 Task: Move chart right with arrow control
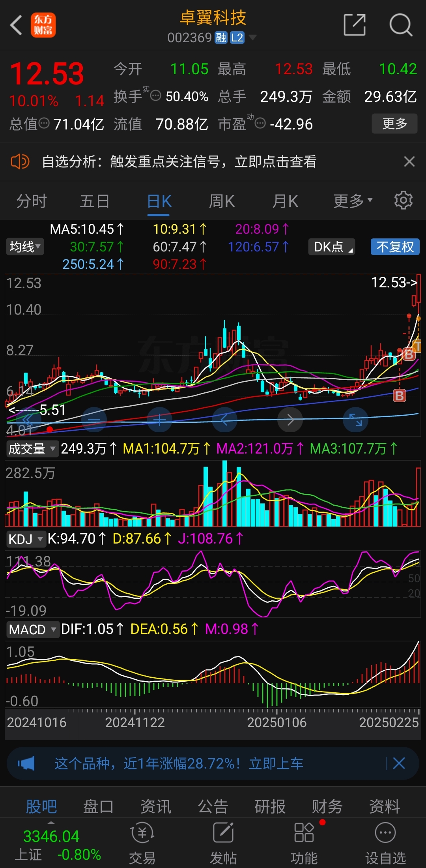[290, 420]
